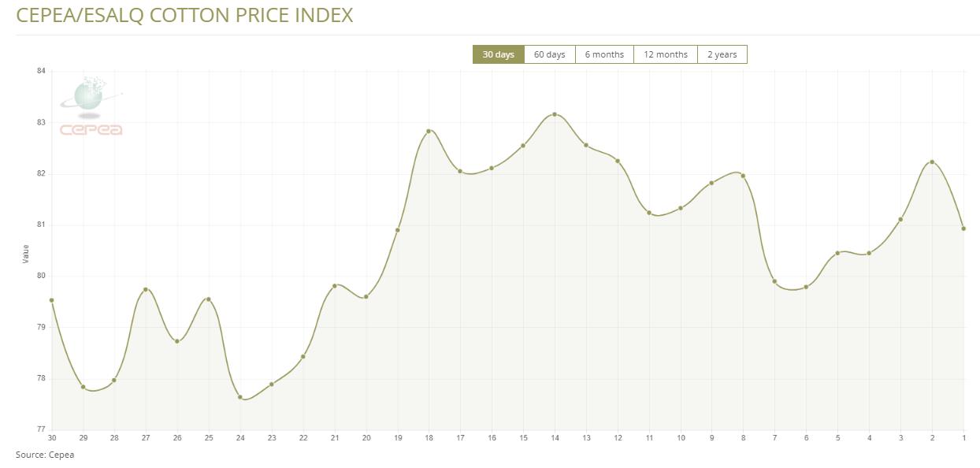Click the Cepea/Esalq Cotton Price Index heading
The image size is (980, 468).
click(184, 15)
